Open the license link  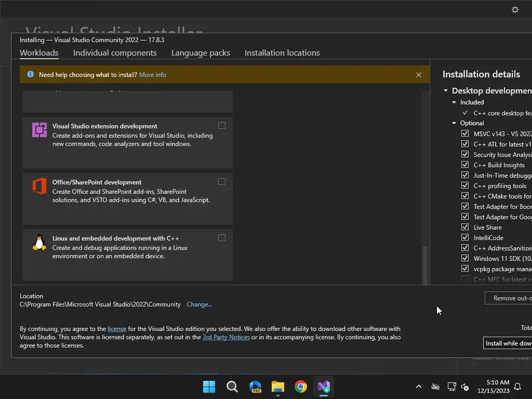pyautogui.click(x=117, y=329)
